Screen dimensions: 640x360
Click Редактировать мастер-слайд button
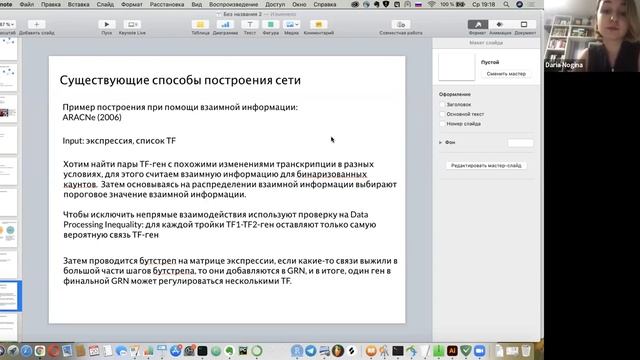pos(486,166)
